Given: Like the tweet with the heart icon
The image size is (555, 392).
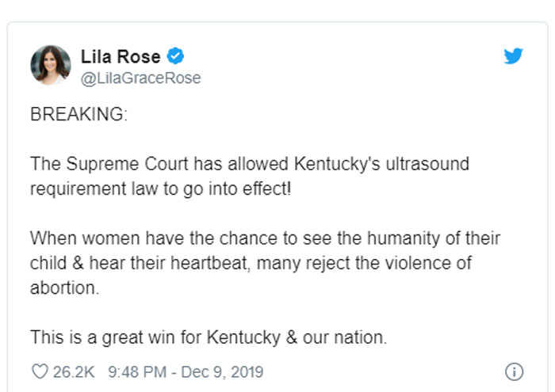Looking at the screenshot, I should pyautogui.click(x=39, y=371).
